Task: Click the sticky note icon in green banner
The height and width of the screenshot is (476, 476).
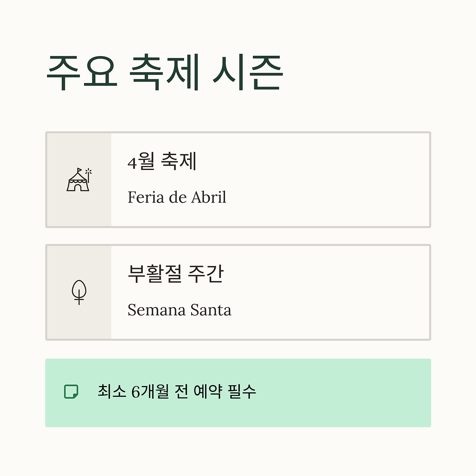Action: coord(71,392)
